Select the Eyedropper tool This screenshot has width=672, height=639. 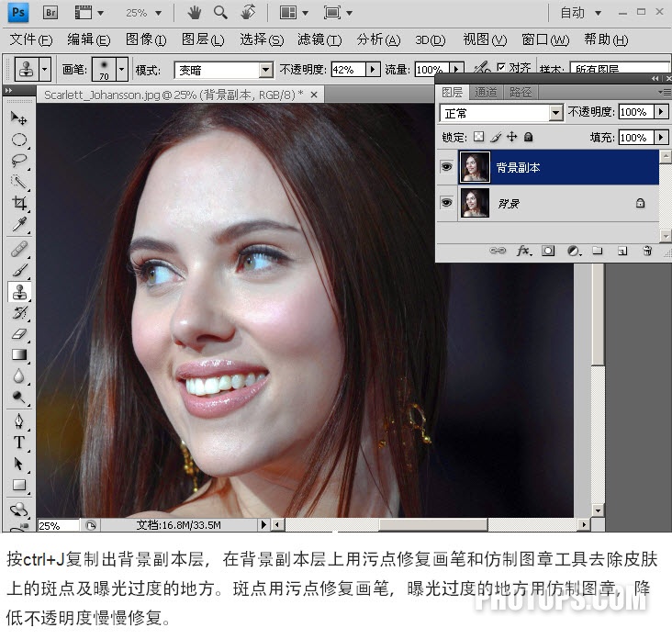(x=19, y=224)
